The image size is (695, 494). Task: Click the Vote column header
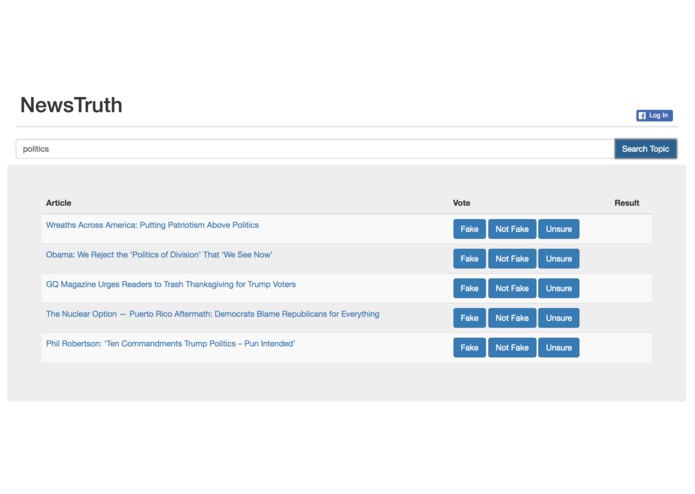pos(461,203)
